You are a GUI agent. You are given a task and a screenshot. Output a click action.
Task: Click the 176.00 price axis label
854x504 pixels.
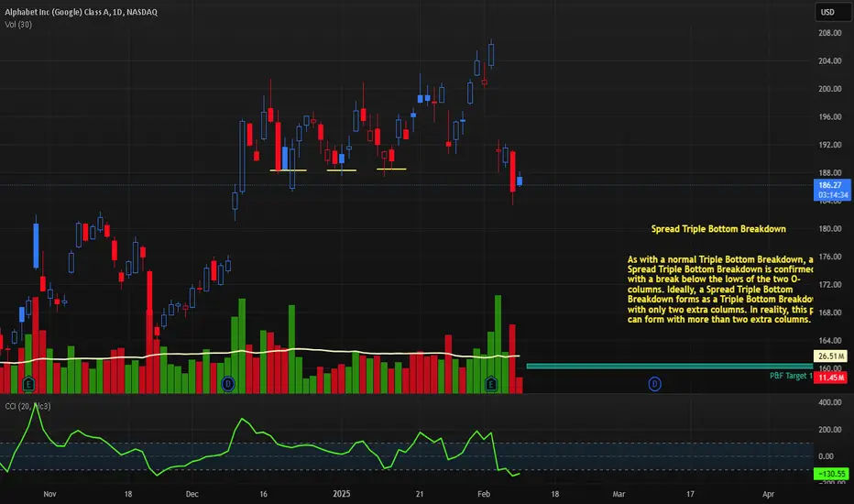(830, 257)
